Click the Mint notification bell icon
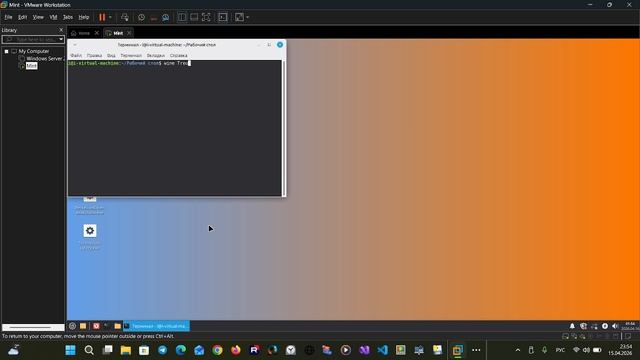This screenshot has width=640, height=360. (x=572, y=326)
